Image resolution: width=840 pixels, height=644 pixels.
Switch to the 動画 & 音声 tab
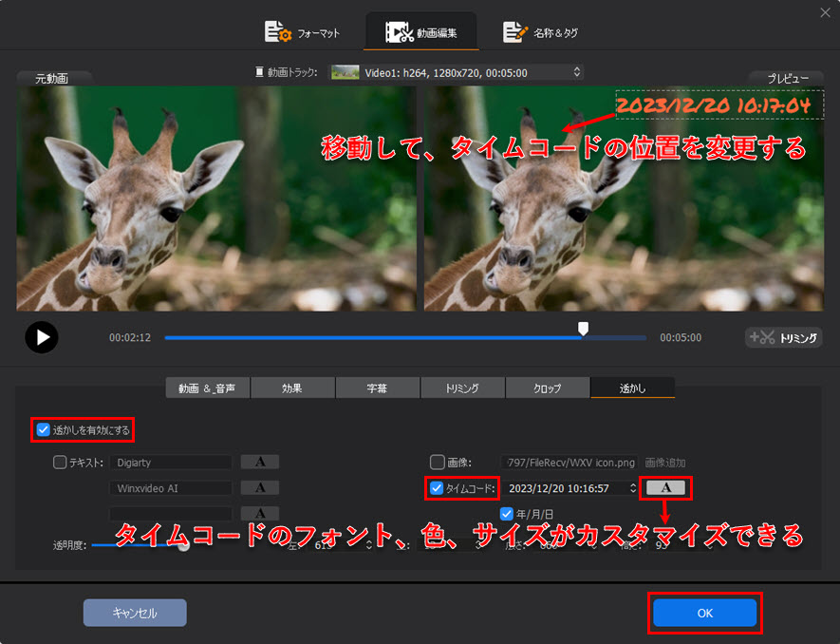coord(207,388)
